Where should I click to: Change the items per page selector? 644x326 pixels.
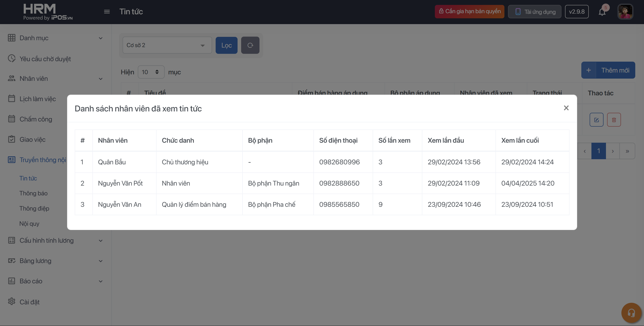tap(151, 72)
